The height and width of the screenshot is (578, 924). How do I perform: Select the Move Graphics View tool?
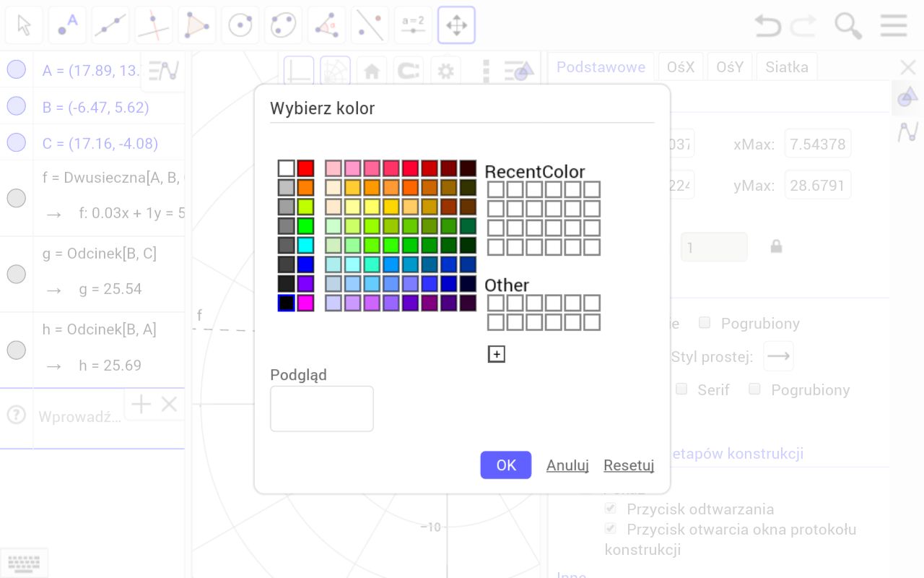[457, 25]
